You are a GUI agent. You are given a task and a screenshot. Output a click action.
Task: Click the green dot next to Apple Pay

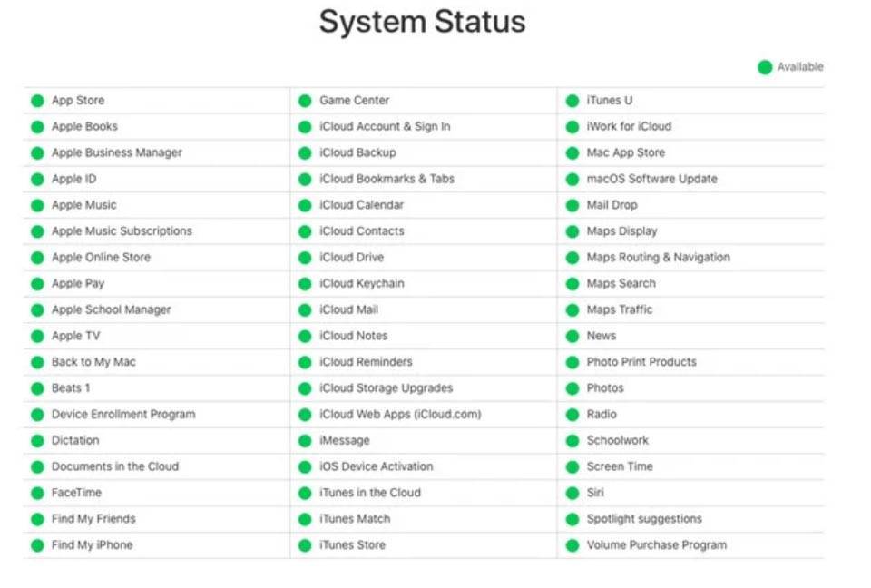pyautogui.click(x=37, y=284)
